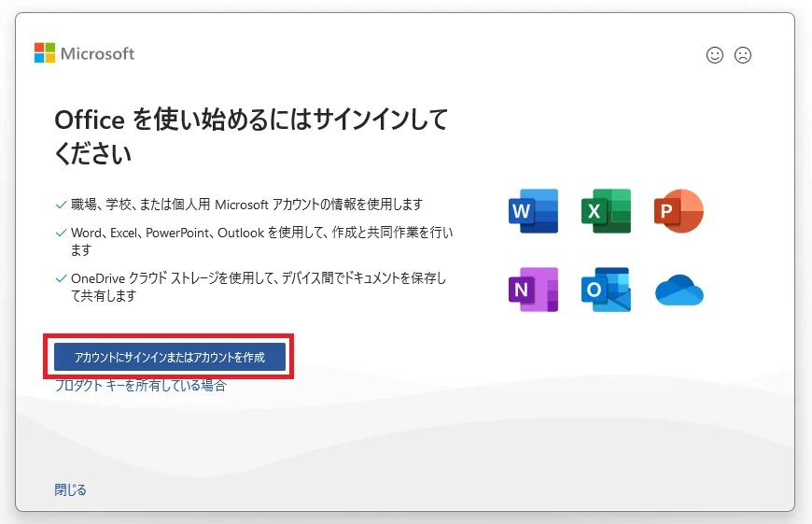
Task: Click the Outlook app icon
Action: click(606, 290)
